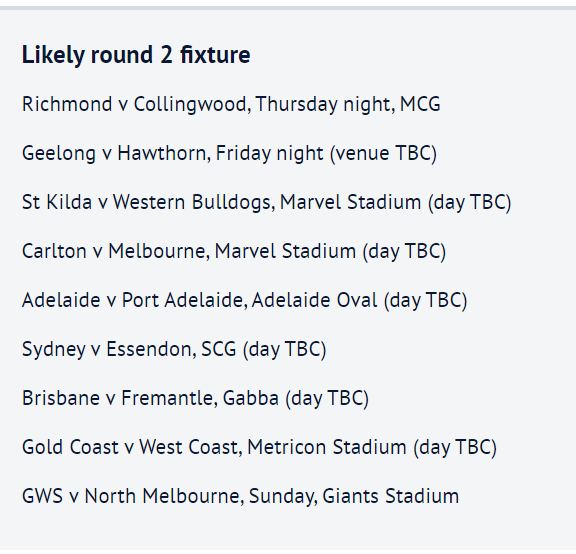Click the Richmond v Collingwood fixture line

[x=231, y=104]
